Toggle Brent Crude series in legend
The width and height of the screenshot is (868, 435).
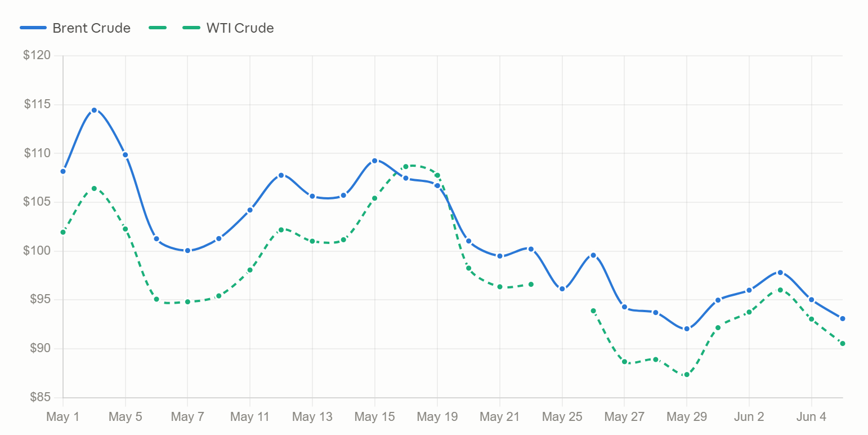click(x=75, y=28)
